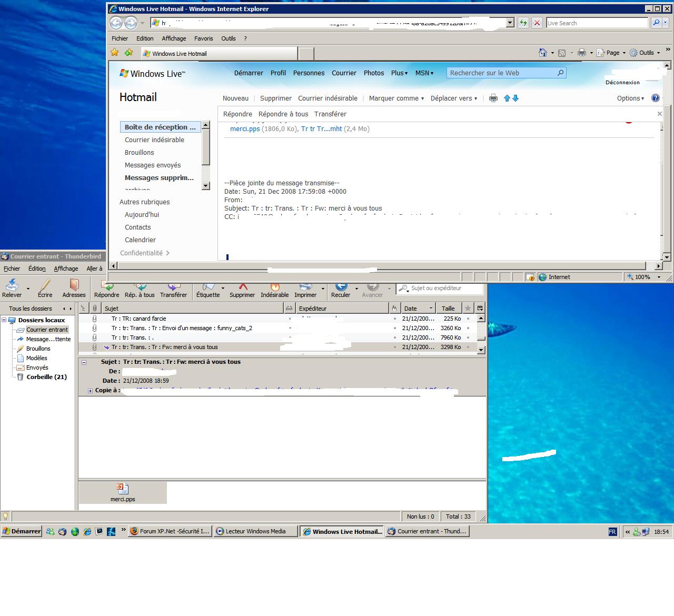Open Hotmail Options dropdown

630,98
